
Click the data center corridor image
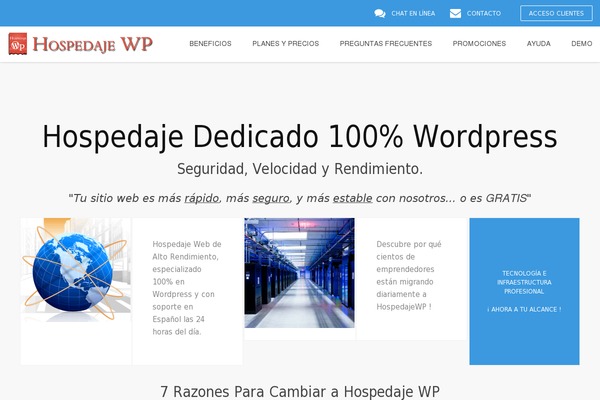point(299,273)
